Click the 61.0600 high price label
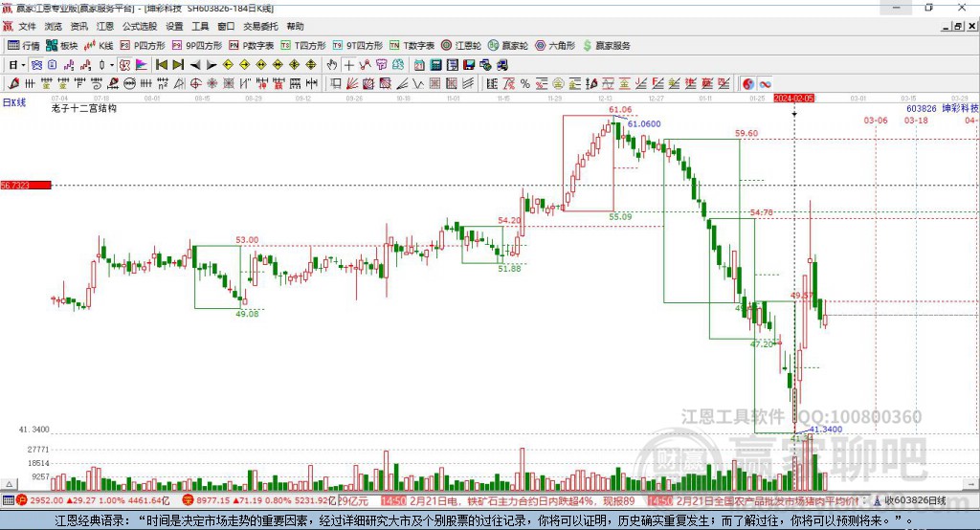The height and width of the screenshot is (530, 980). (644, 123)
